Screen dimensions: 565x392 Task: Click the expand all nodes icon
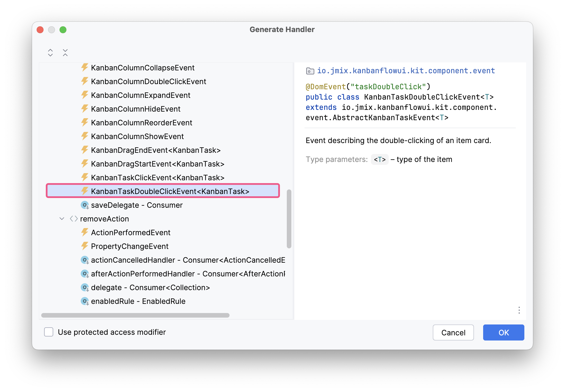tap(50, 52)
